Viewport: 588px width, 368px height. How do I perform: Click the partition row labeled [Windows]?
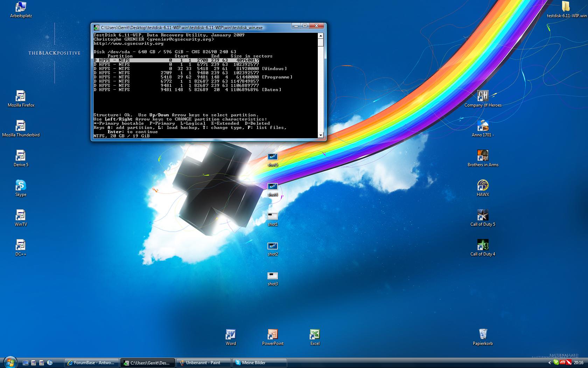pos(190,69)
